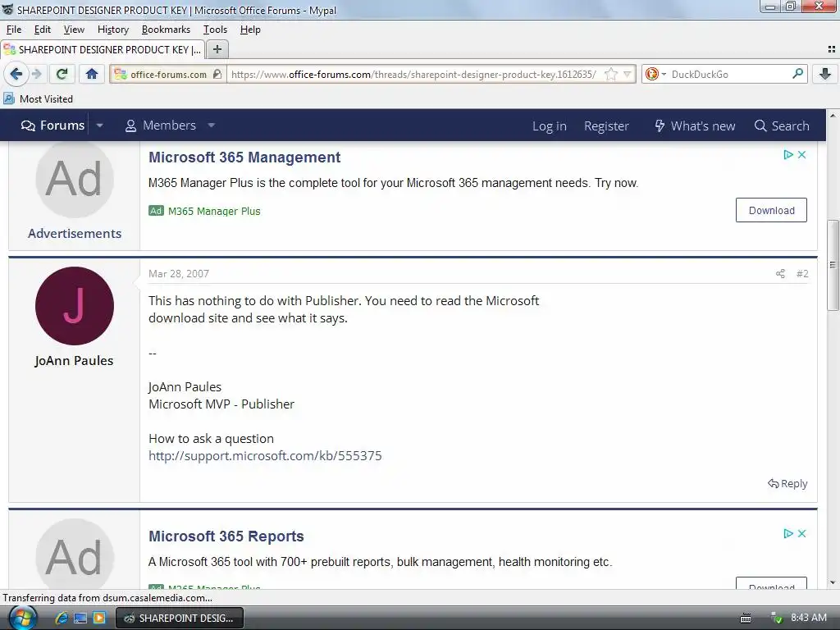Click the Register link
This screenshot has width=840, height=630.
[x=606, y=126]
